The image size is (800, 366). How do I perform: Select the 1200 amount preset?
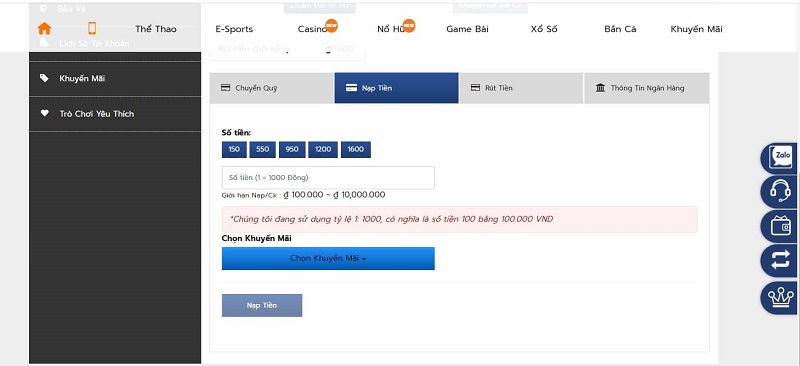tap(323, 150)
